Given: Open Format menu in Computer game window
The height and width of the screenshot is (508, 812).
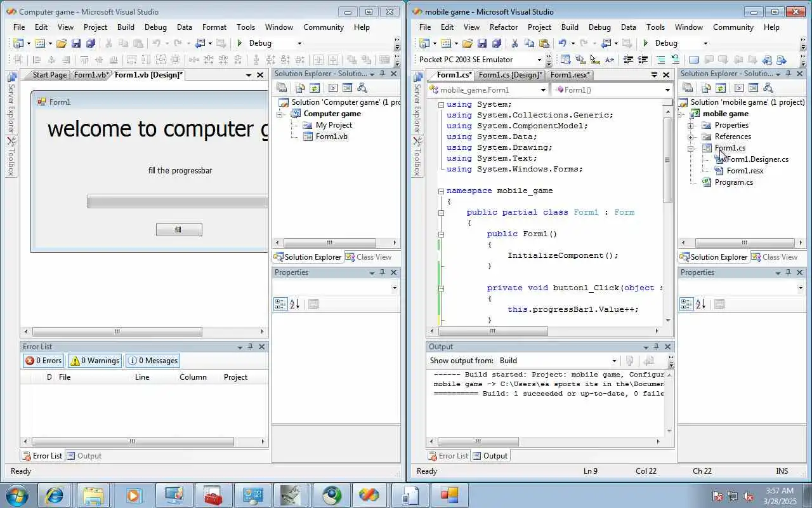Looking at the screenshot, I should click(214, 27).
